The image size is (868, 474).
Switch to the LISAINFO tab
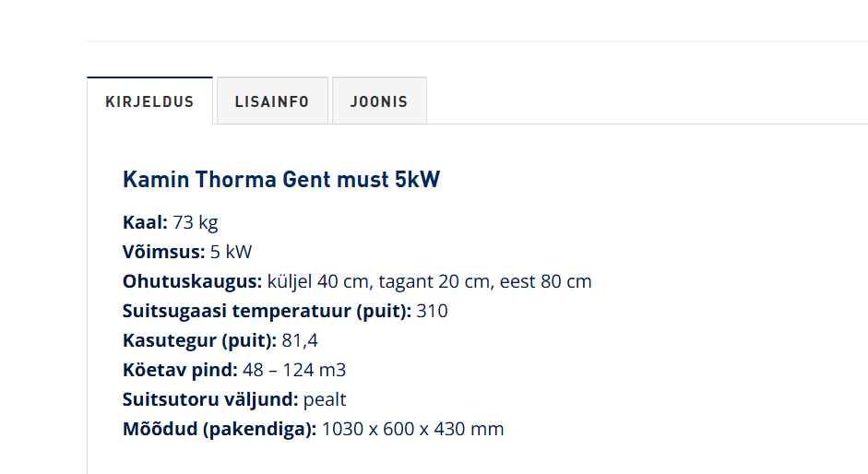(x=271, y=101)
